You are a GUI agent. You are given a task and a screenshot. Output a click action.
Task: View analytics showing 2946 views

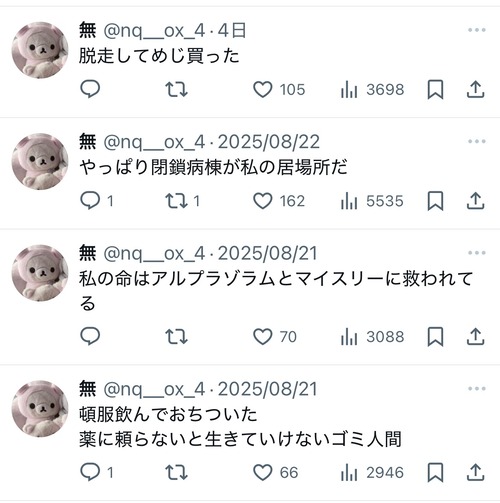pyautogui.click(x=372, y=473)
